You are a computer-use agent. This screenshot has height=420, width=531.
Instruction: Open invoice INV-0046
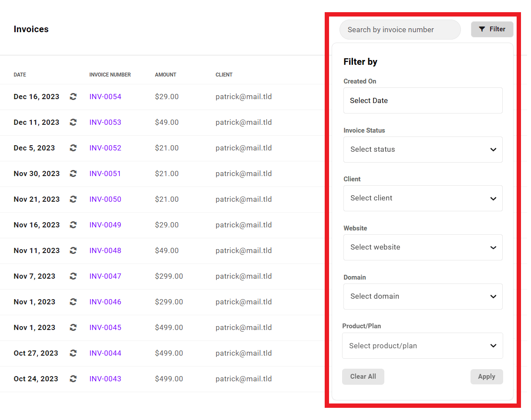tap(105, 302)
